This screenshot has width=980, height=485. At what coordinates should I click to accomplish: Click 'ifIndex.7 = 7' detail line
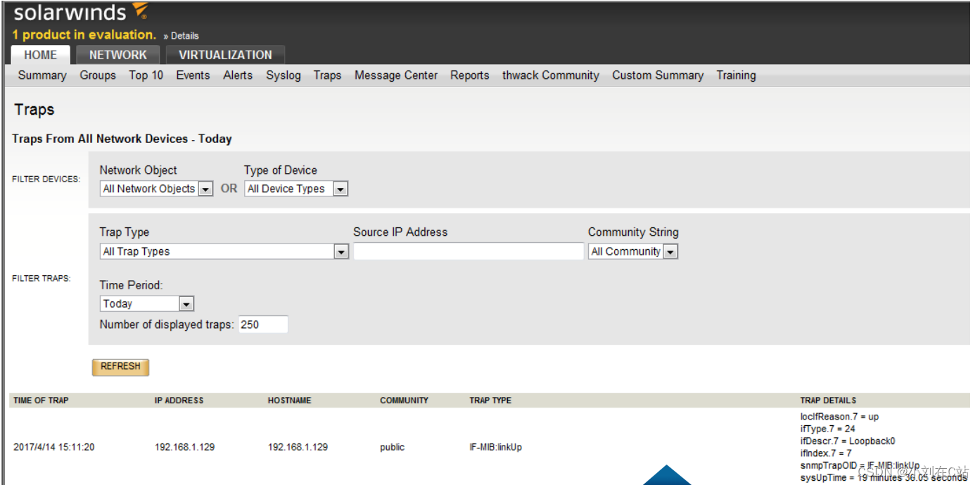826,453
